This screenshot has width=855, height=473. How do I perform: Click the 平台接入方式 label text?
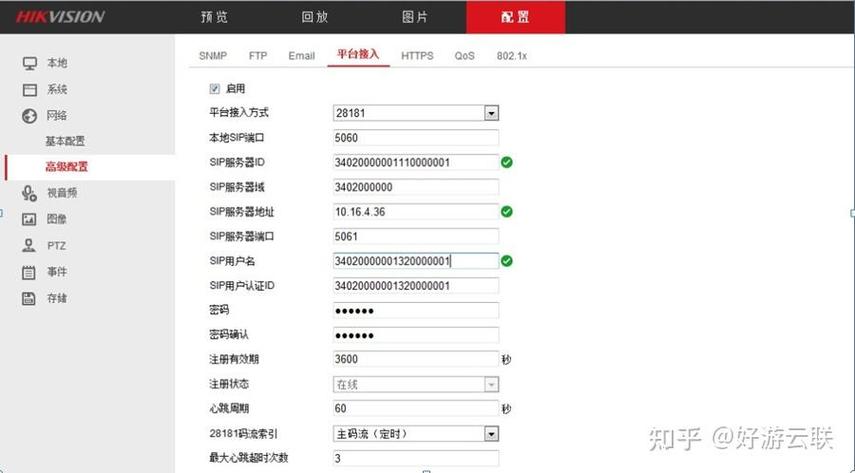[x=239, y=113]
